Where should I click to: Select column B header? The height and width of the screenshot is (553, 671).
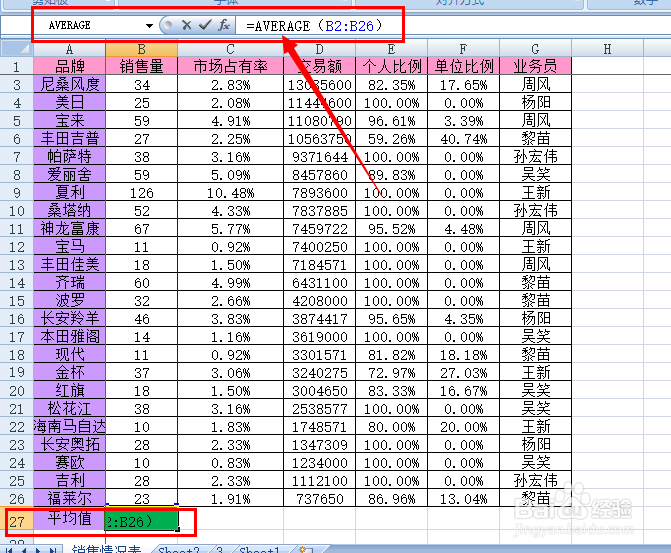click(142, 49)
